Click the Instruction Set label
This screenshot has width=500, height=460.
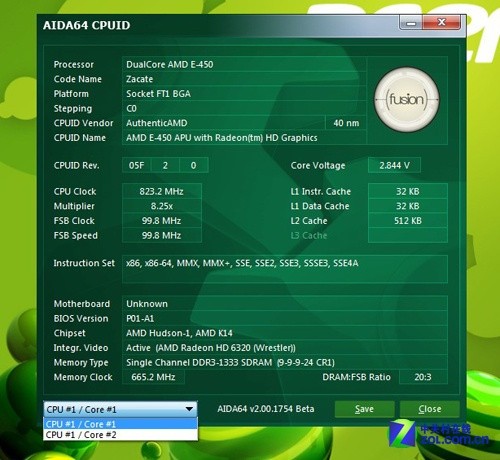pyautogui.click(x=84, y=263)
